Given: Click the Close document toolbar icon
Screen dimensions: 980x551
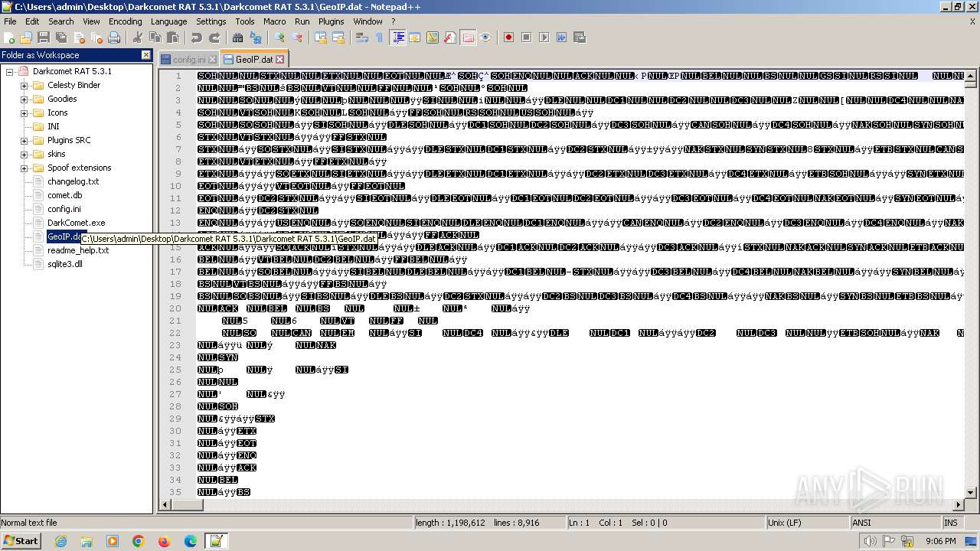Looking at the screenshot, I should (x=79, y=37).
